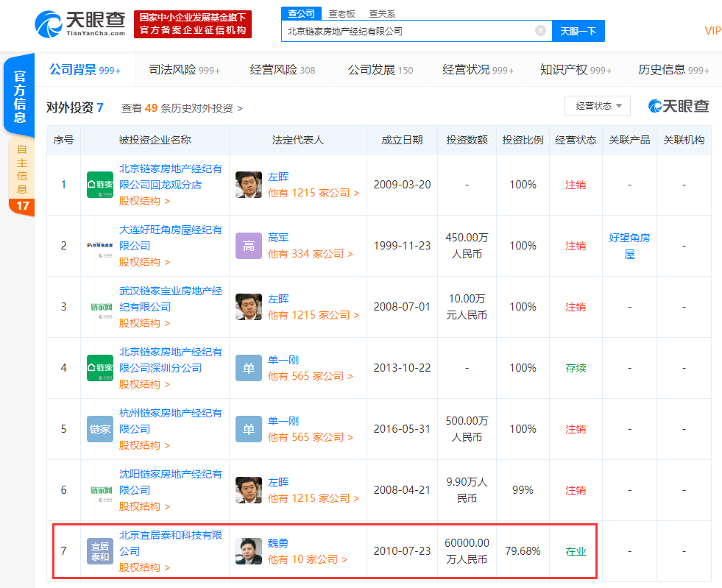
Task: Click 杭州链家 company logo in row 5
Action: [x=100, y=429]
